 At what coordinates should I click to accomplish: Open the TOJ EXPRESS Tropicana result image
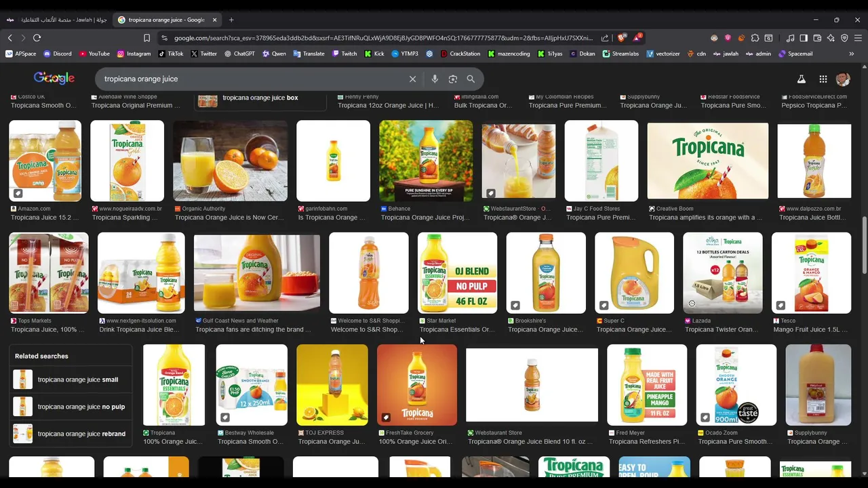click(332, 384)
